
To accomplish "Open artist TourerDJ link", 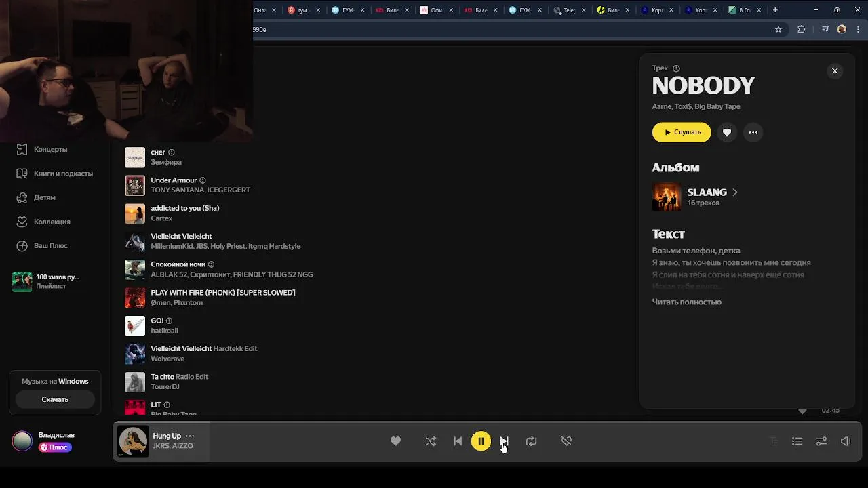I will coord(165,386).
